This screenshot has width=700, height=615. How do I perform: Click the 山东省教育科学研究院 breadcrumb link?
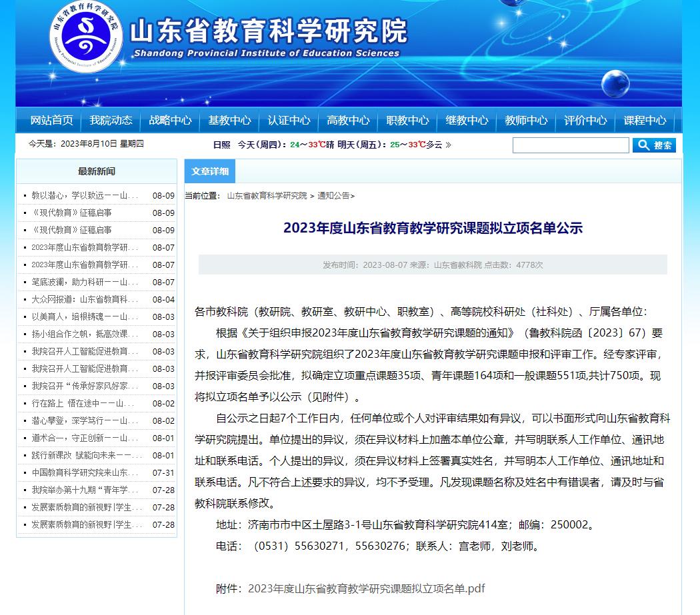pyautogui.click(x=267, y=195)
